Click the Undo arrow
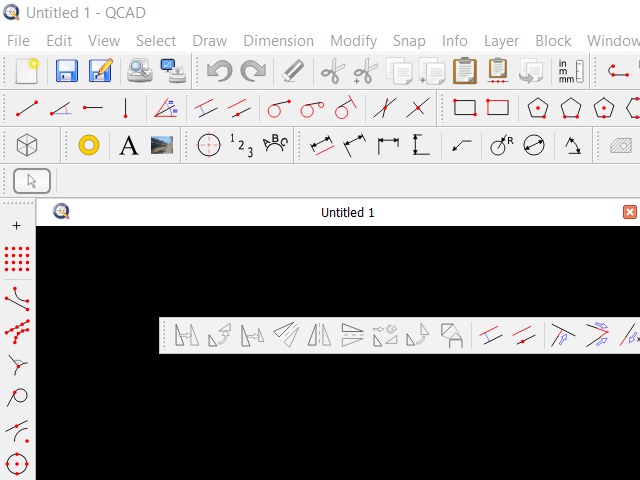 click(219, 71)
